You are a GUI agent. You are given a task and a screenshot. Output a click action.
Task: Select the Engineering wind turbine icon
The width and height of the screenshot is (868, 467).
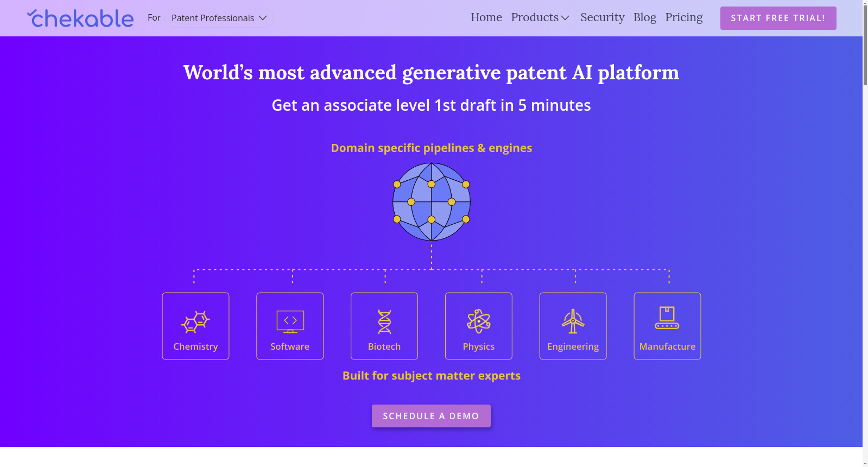[x=573, y=321]
